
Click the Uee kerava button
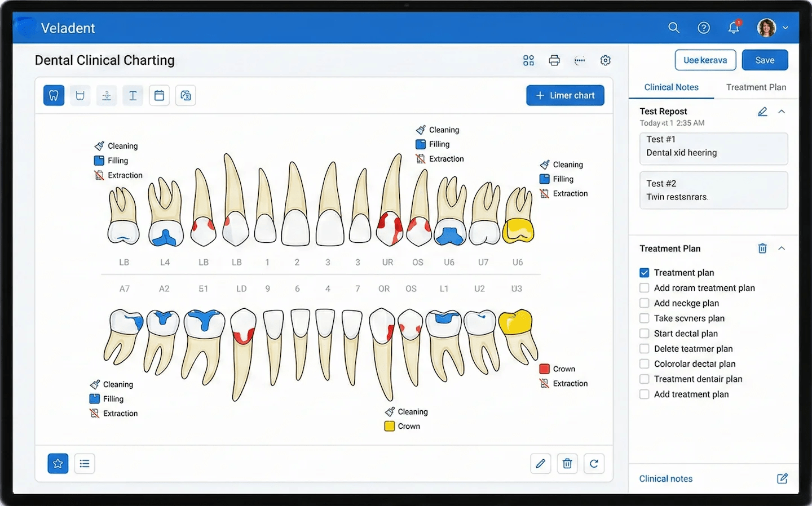click(705, 60)
